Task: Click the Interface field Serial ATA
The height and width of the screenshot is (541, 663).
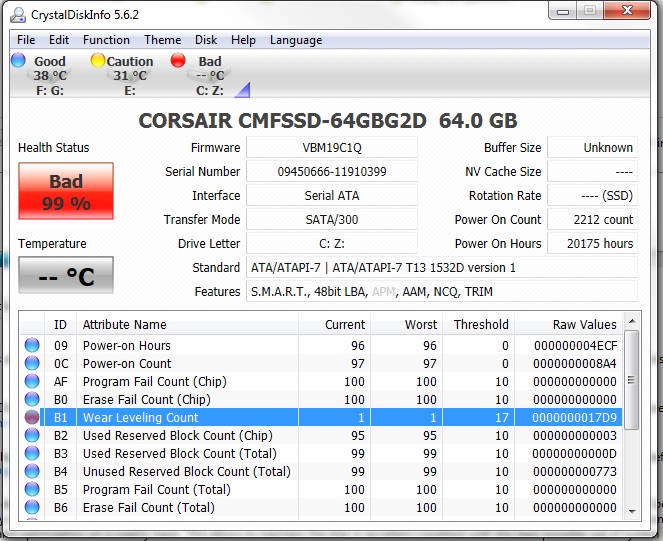Action: 332,195
